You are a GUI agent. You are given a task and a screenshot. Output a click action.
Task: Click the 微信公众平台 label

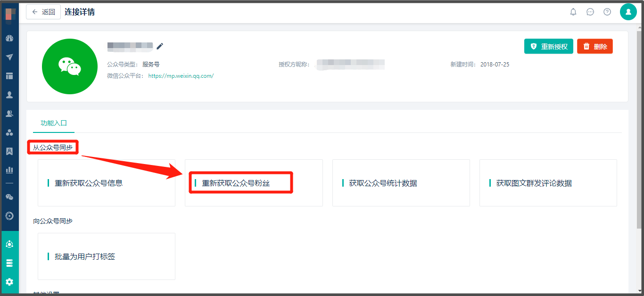[x=124, y=75]
